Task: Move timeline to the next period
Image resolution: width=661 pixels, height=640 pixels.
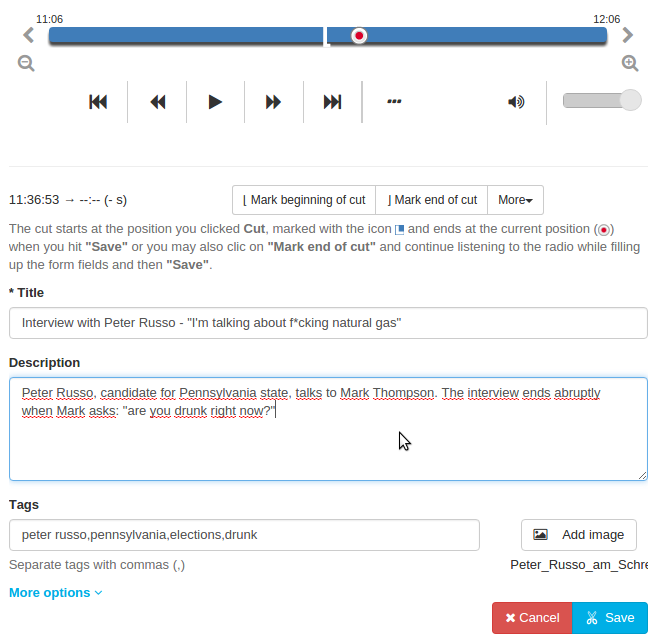Action: 628,35
